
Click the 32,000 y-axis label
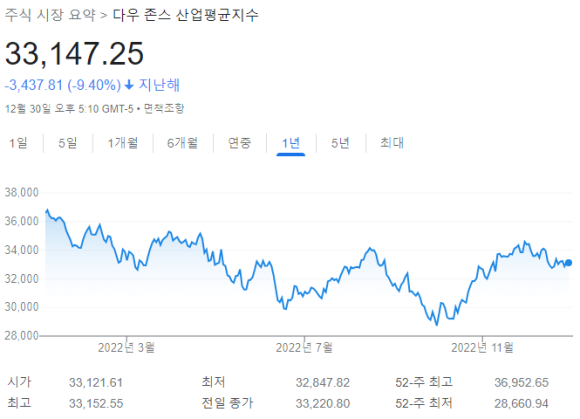(21, 278)
